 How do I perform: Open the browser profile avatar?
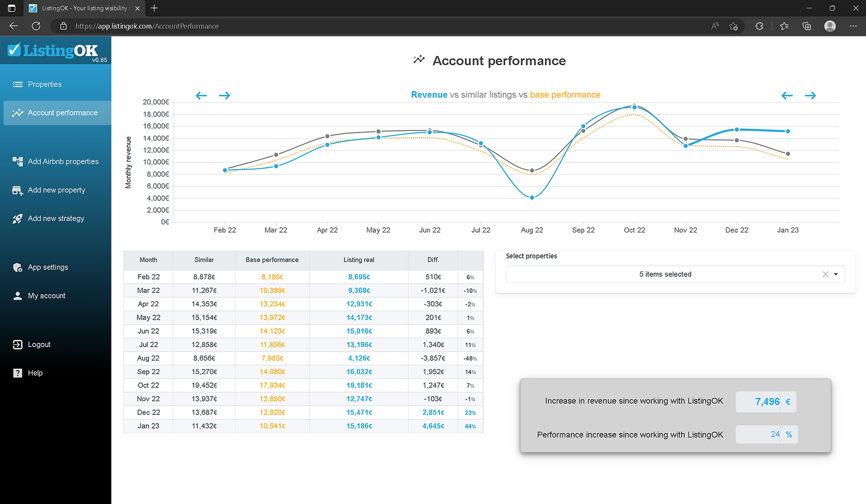click(x=830, y=26)
